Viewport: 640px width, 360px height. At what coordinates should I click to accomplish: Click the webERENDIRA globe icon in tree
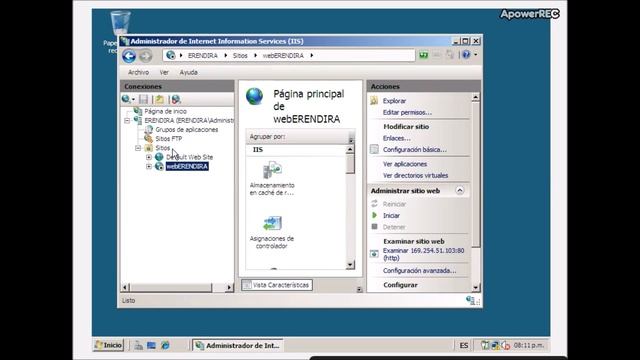click(159, 167)
